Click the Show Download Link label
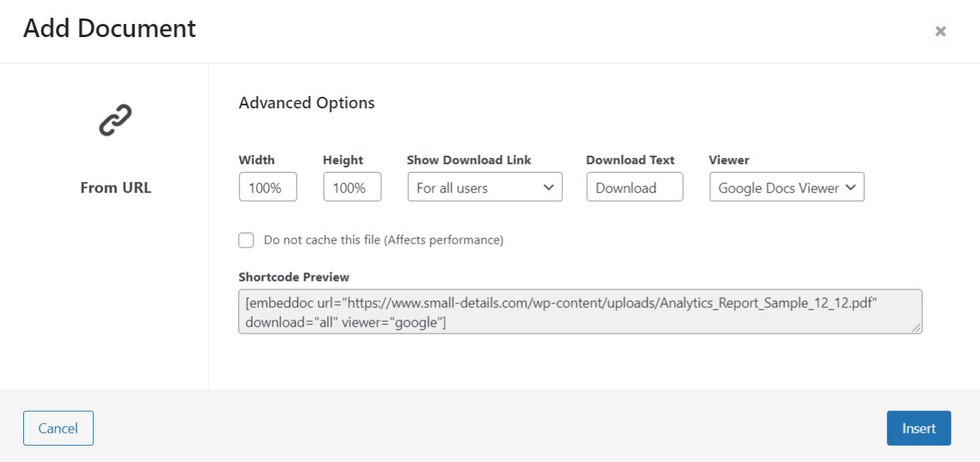980x462 pixels. tap(469, 160)
